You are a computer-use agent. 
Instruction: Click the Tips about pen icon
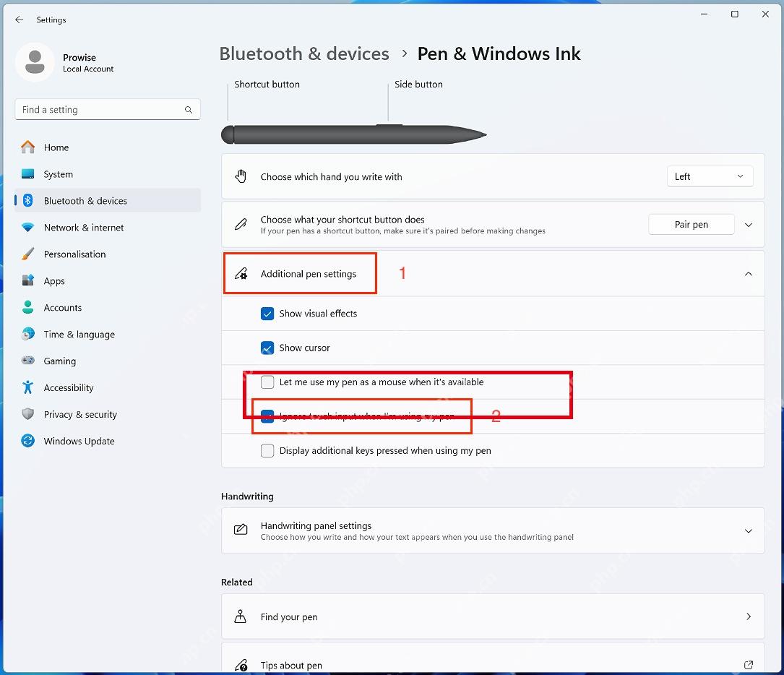click(241, 665)
